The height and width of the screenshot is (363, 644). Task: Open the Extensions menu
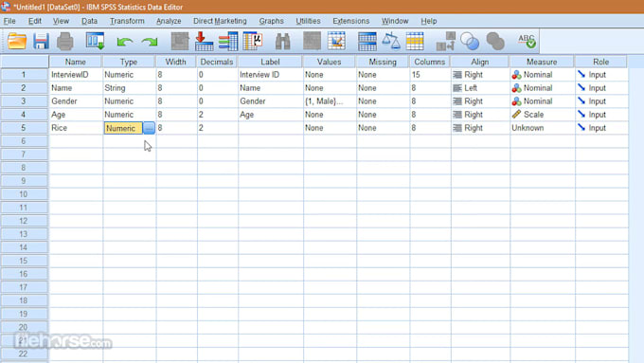pyautogui.click(x=350, y=21)
